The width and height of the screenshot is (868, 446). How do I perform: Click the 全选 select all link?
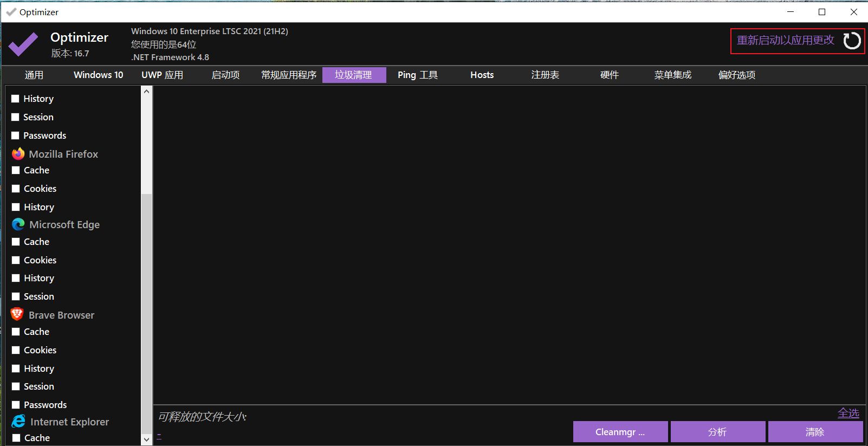[848, 413]
